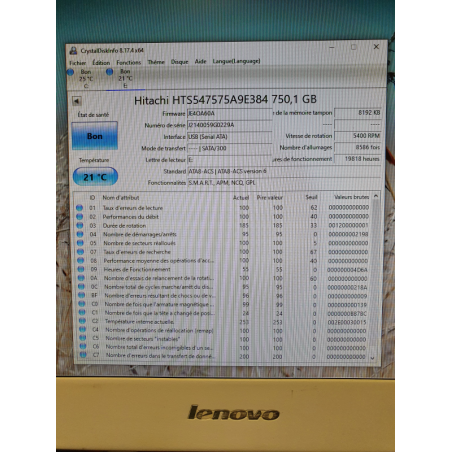
Task: Click the Valeurs brutes column header
Action: pos(351,197)
